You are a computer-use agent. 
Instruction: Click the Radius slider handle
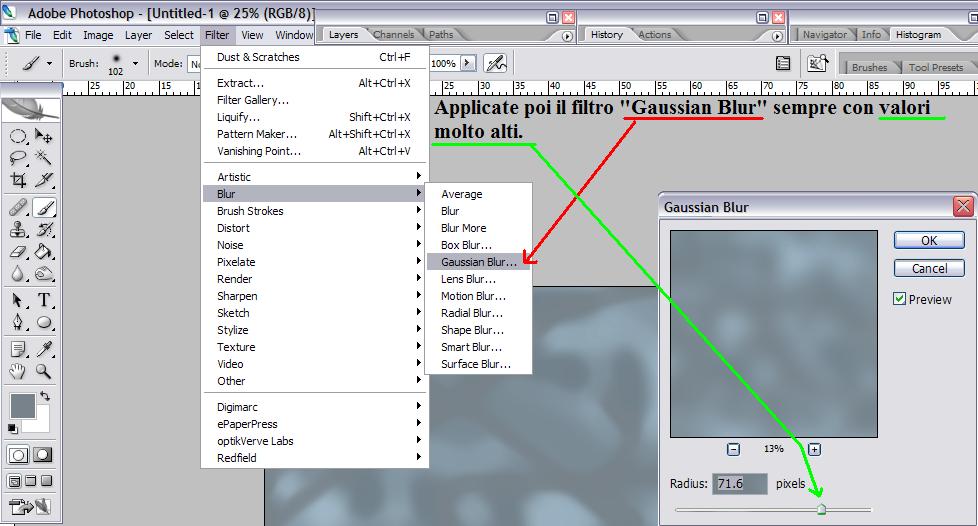click(x=821, y=509)
